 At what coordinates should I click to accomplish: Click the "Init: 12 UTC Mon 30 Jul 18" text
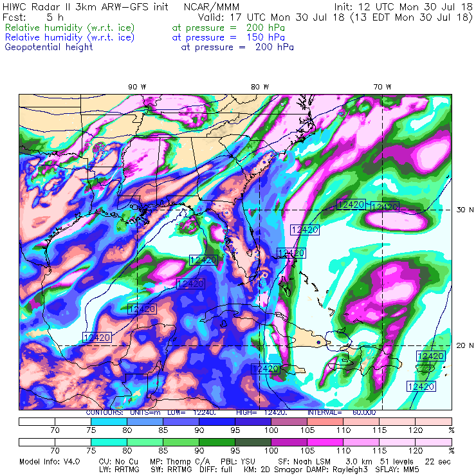(403, 6)
